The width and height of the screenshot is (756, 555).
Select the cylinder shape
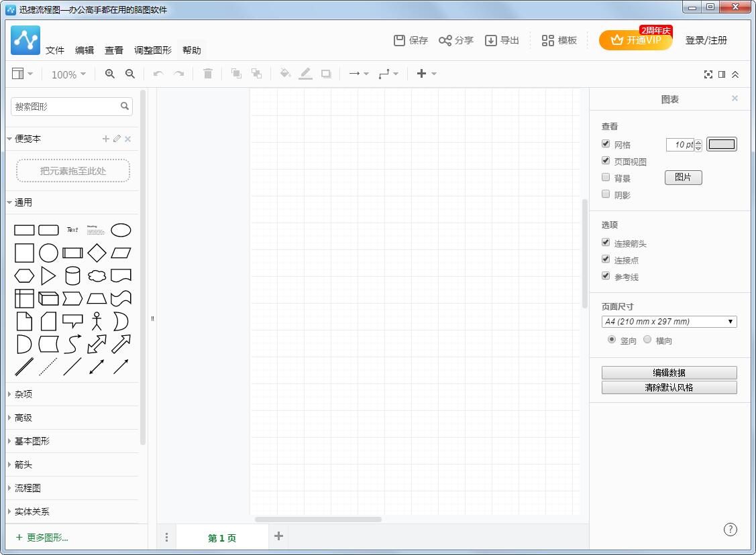[72, 275]
